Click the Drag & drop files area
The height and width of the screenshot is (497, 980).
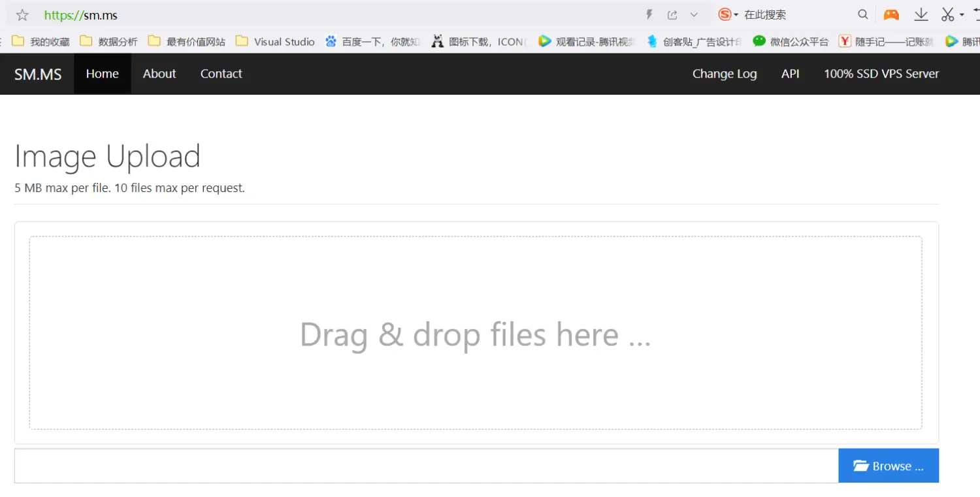pyautogui.click(x=476, y=333)
